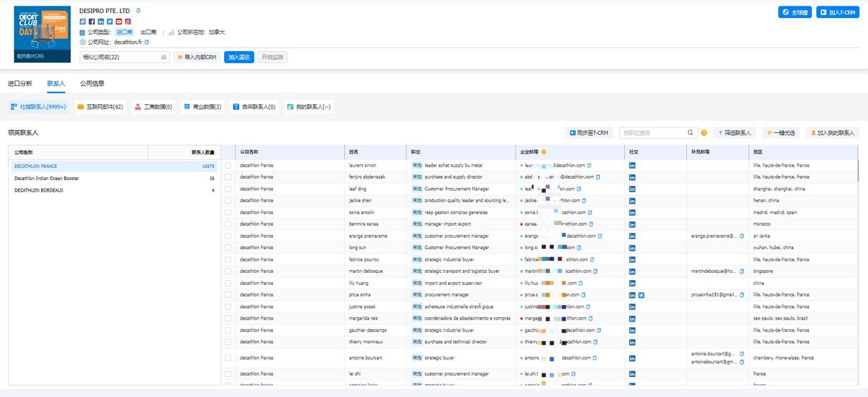Image resolution: width=868 pixels, height=397 pixels.
Task: Open laurent simon's LinkedIn profile icon
Action: point(633,165)
